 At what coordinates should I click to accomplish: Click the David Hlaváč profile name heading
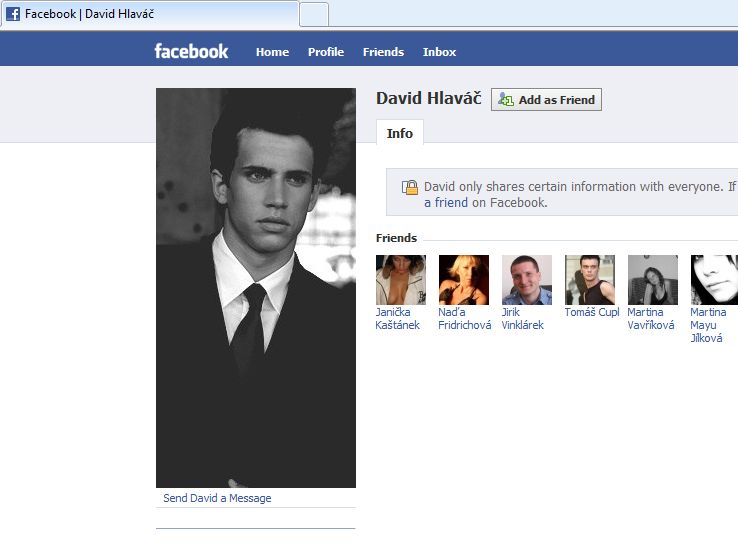[429, 98]
